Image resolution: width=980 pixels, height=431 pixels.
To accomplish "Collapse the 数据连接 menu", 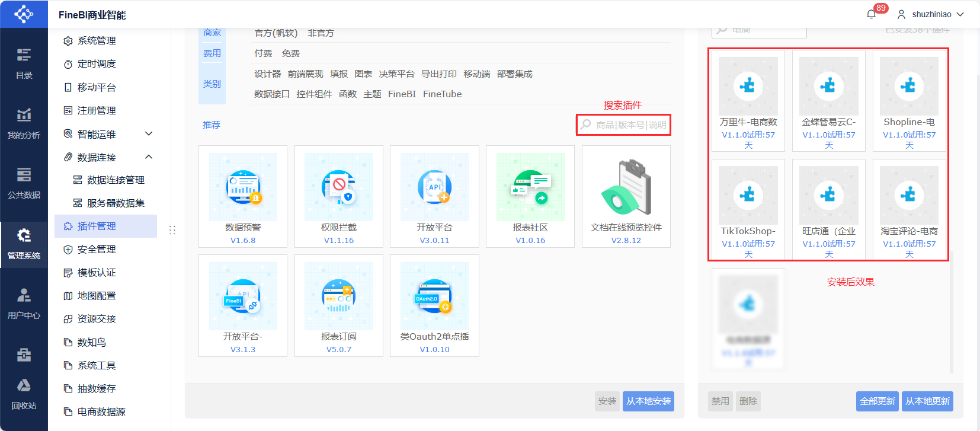I will coord(149,157).
